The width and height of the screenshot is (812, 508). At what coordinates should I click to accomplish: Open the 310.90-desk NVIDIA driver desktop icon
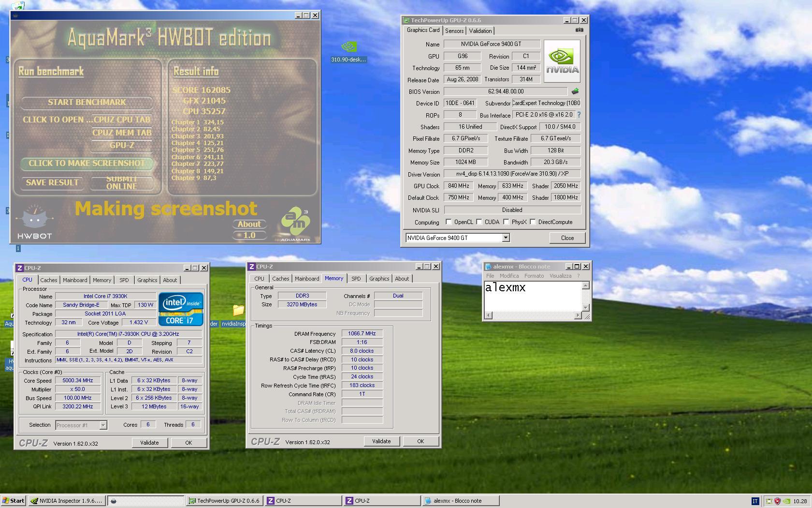click(348, 52)
